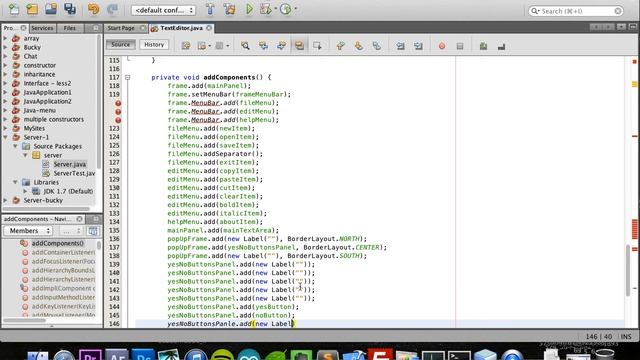
Task: Click the error marker on the editMenu line
Action: [x=118, y=111]
